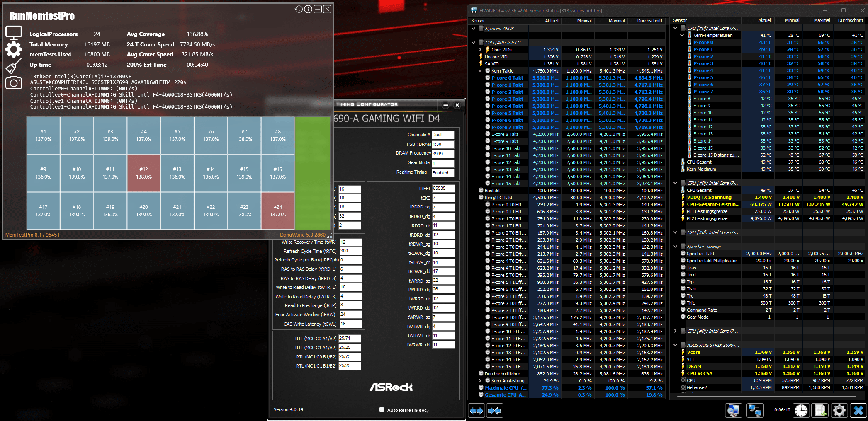The height and width of the screenshot is (421, 868).
Task: Click the Four Activate Window (tFAW) field
Action: [350, 315]
